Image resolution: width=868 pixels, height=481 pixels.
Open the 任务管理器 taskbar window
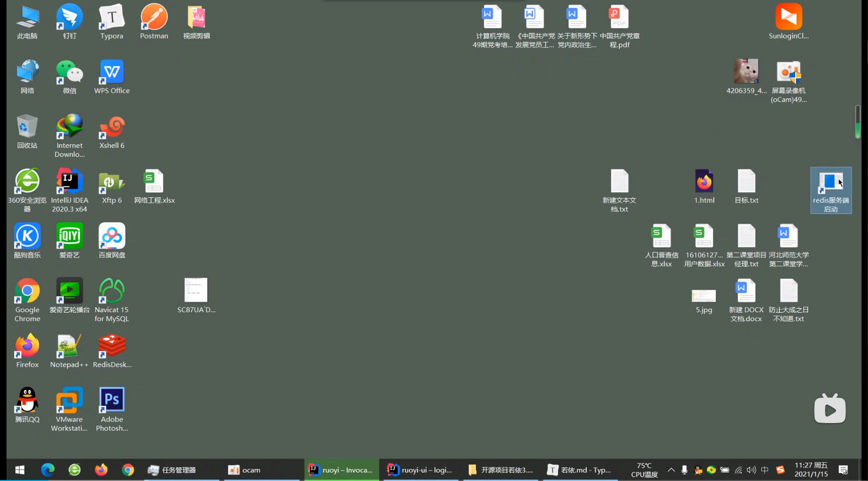pyautogui.click(x=181, y=470)
